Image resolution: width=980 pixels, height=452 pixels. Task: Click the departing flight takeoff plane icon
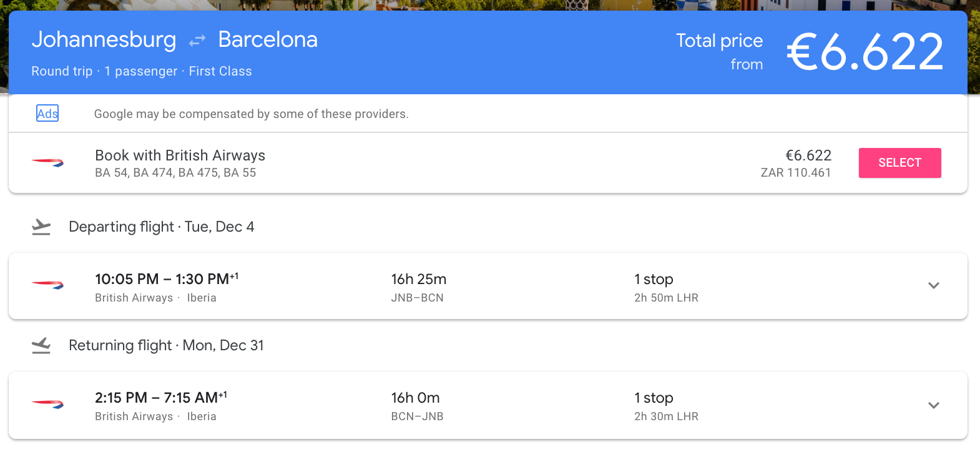click(41, 227)
